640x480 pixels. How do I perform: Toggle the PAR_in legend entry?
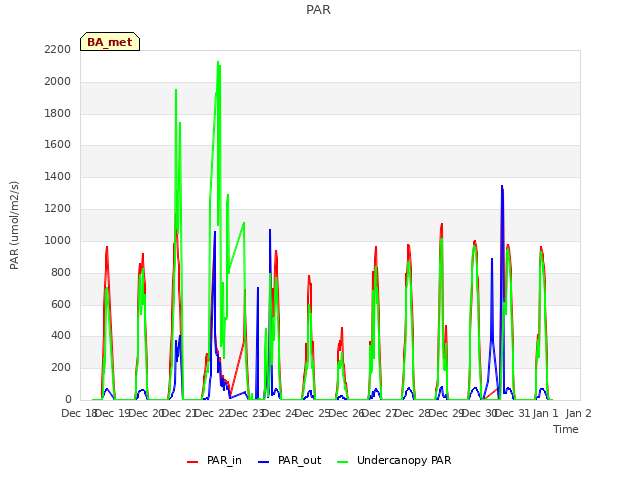coord(214,460)
